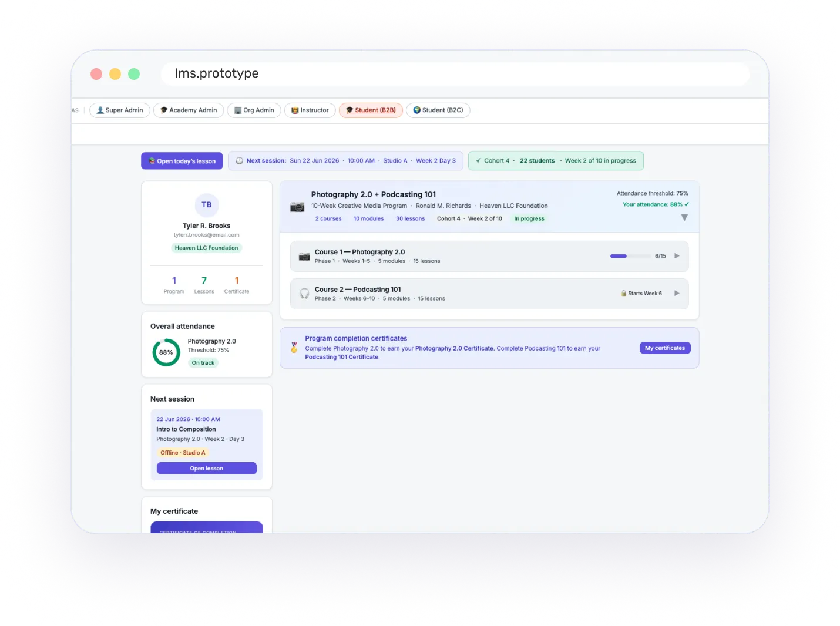Click the 'Intro to Composition' session title

pos(186,429)
